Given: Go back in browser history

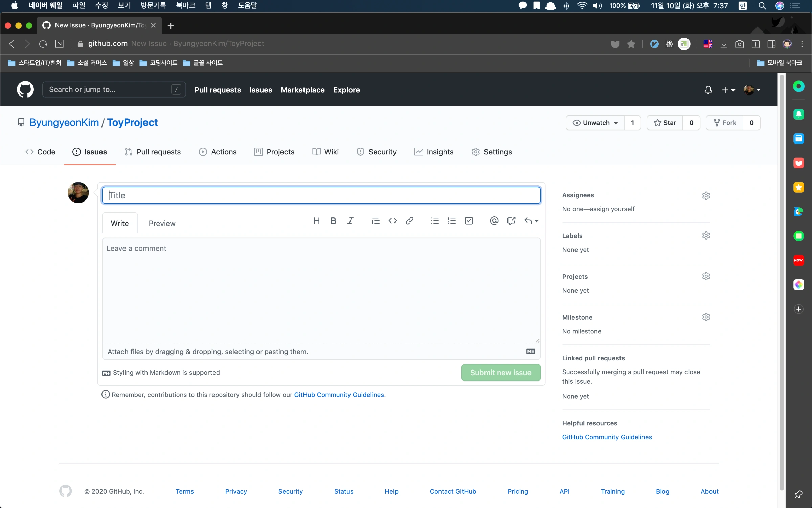Looking at the screenshot, I should pos(12,44).
